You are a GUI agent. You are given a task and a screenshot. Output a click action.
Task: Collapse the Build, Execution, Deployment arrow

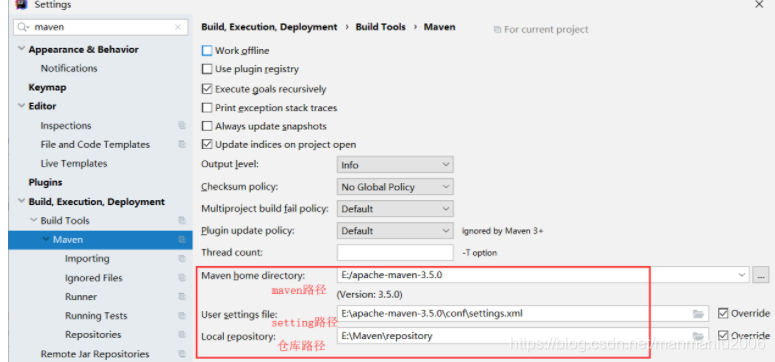pos(21,201)
